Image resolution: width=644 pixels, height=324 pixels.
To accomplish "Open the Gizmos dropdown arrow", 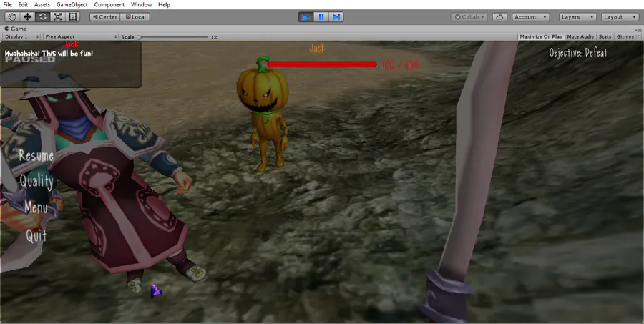I will (x=639, y=36).
